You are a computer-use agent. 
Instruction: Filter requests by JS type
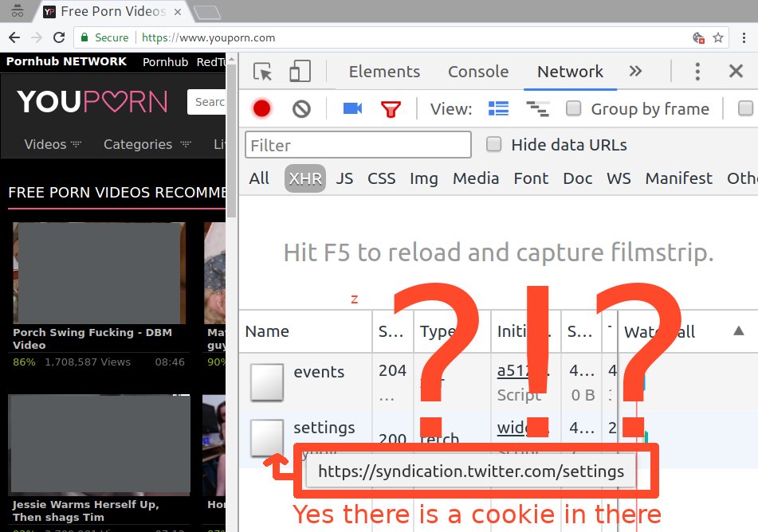click(344, 178)
